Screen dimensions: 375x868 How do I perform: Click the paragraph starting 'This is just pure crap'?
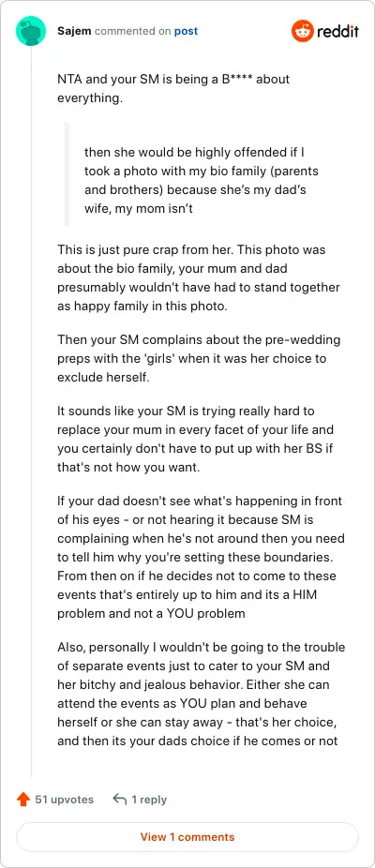[x=199, y=277]
